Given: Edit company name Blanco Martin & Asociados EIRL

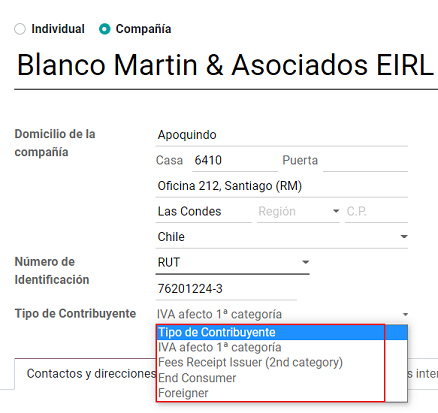Looking at the screenshot, I should pyautogui.click(x=226, y=65).
